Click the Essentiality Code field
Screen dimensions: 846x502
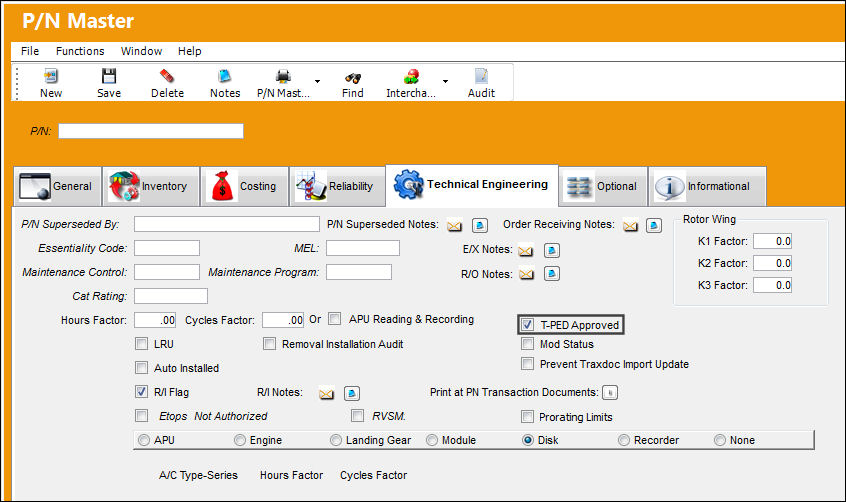tap(167, 248)
